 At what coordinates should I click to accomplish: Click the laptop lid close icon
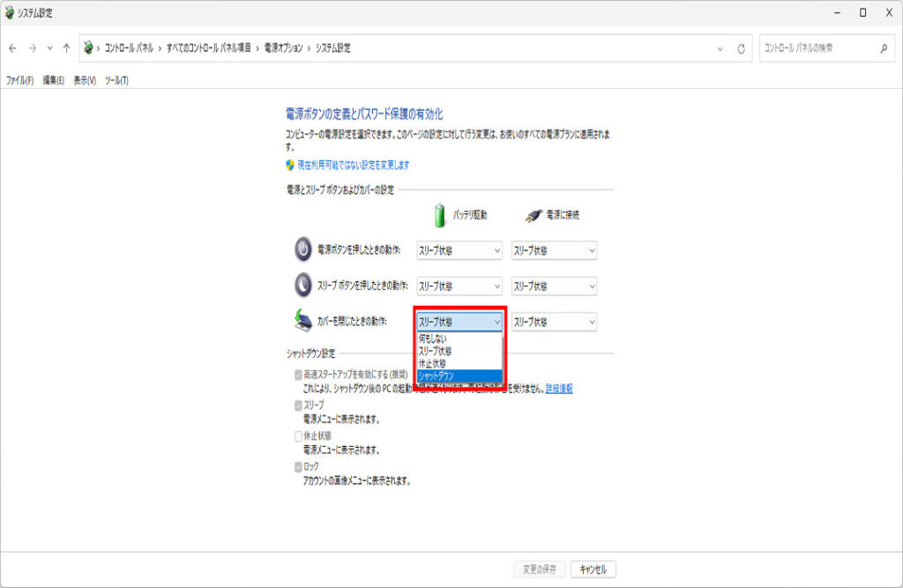click(302, 321)
